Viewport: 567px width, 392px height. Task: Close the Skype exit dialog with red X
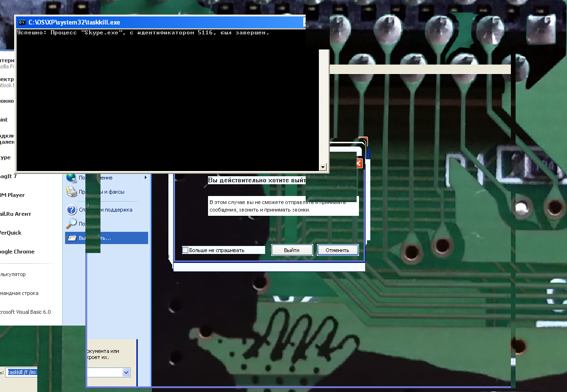(x=359, y=163)
